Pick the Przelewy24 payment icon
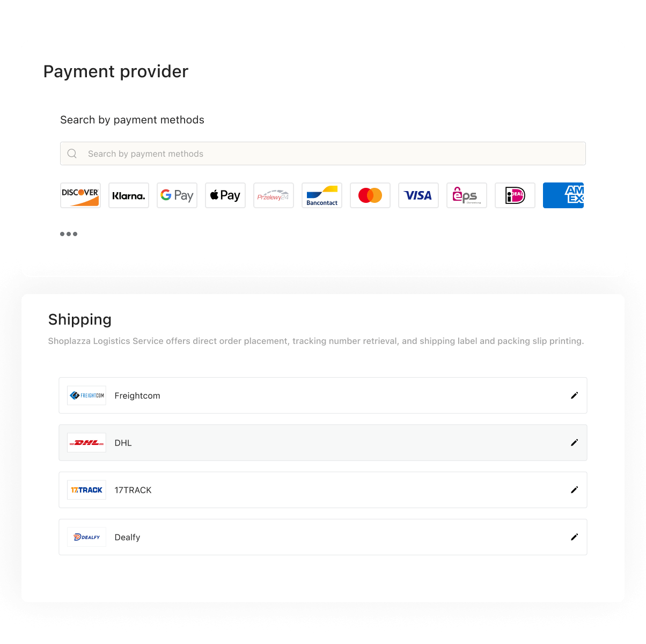The height and width of the screenshot is (644, 646). point(274,195)
